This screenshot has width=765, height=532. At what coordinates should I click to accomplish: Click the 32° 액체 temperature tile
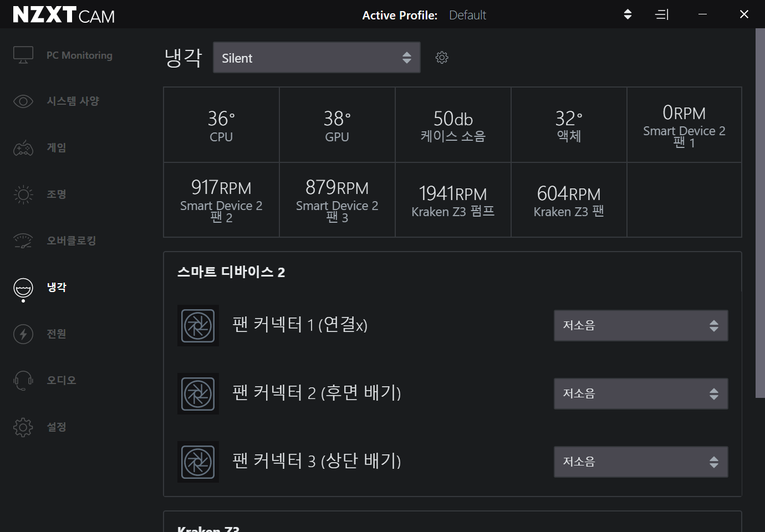[569, 125]
